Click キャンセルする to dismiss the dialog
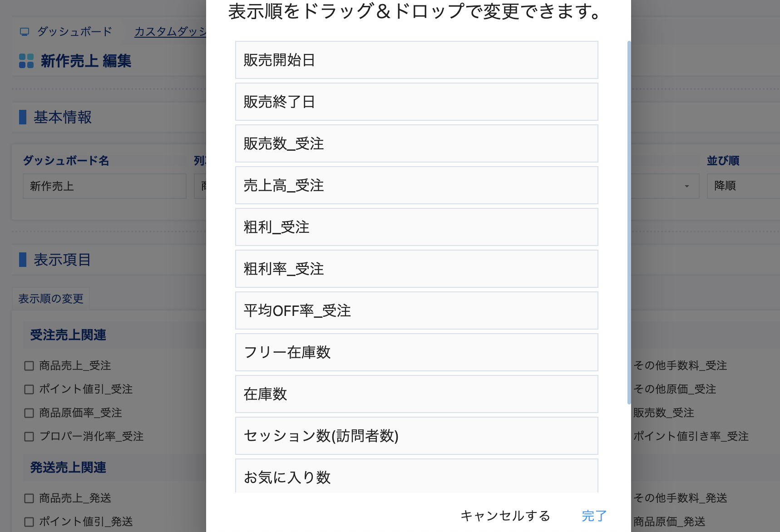 pos(505,516)
